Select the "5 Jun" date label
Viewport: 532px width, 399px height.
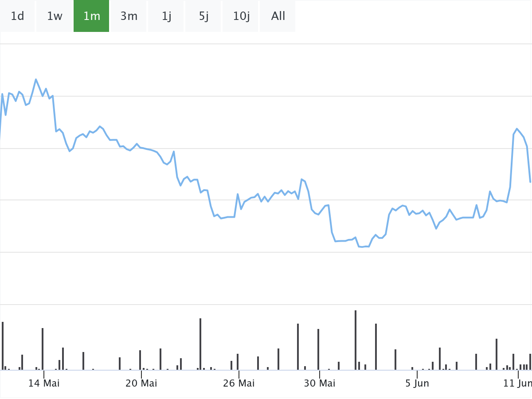tap(417, 383)
